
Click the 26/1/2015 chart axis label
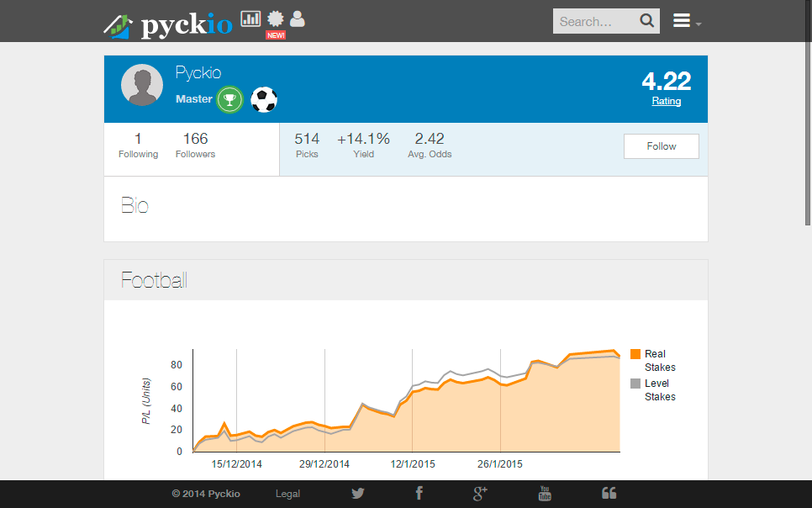point(500,464)
